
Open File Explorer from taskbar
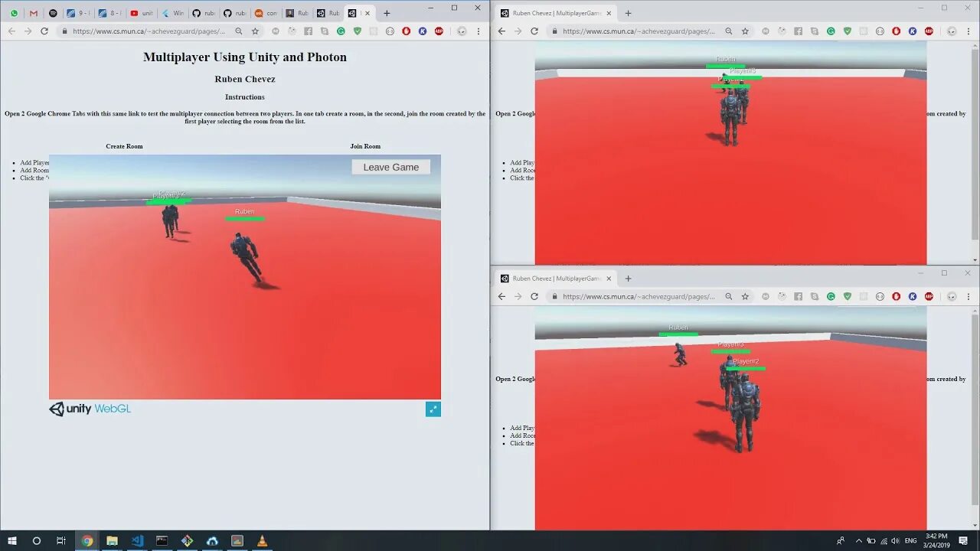(112, 540)
